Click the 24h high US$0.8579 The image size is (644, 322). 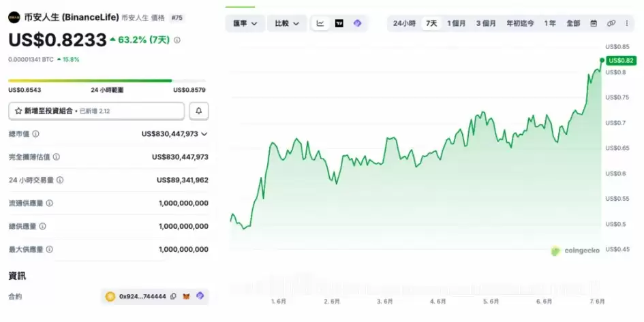click(189, 90)
